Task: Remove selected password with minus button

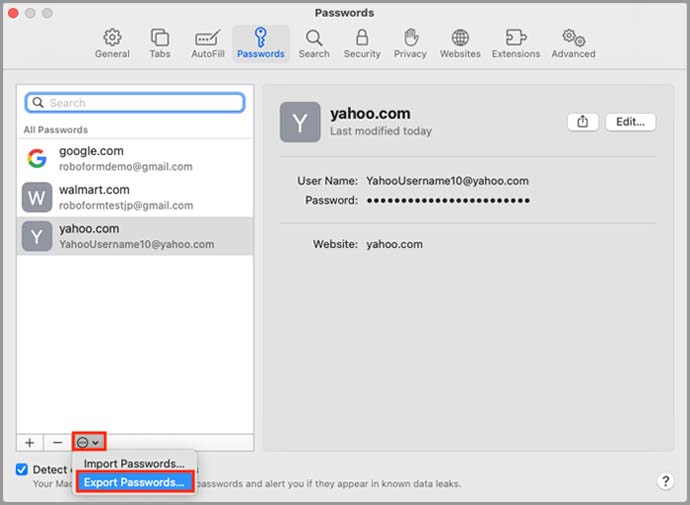Action: pos(57,443)
